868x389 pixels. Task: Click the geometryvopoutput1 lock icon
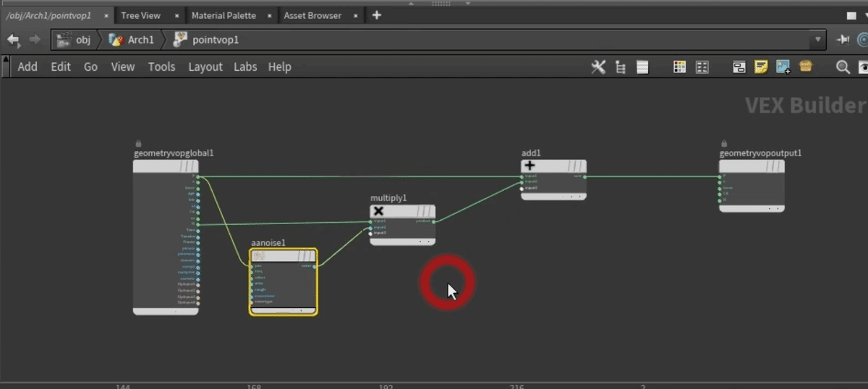(724, 144)
